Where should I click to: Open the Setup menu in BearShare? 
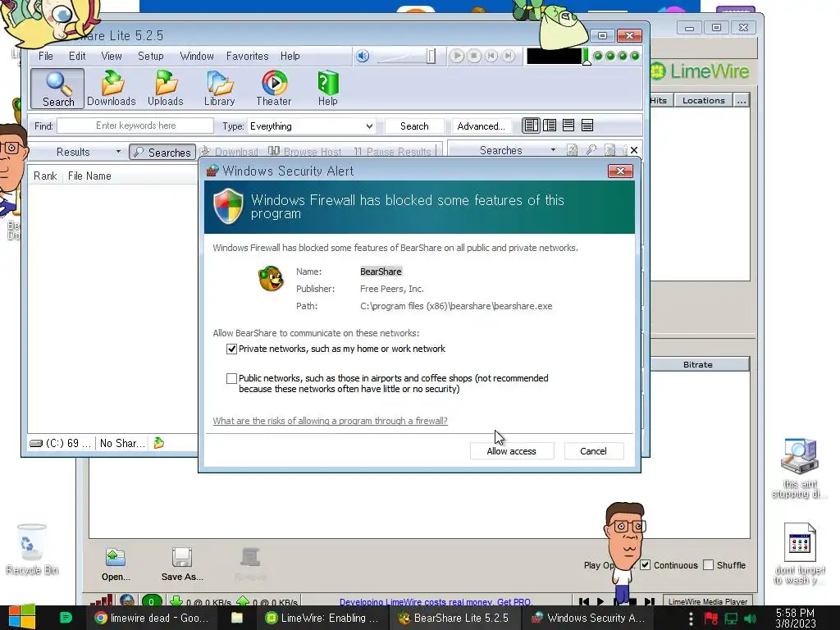pos(151,56)
